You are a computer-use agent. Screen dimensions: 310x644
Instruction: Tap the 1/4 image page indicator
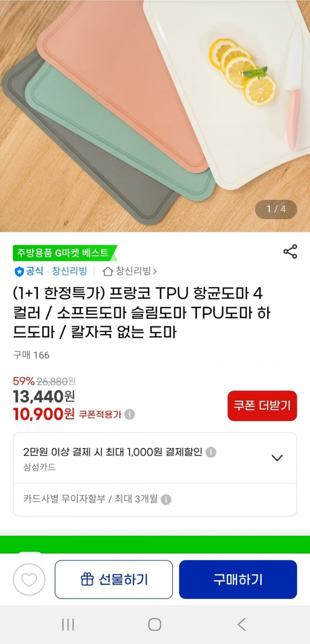[x=276, y=209]
